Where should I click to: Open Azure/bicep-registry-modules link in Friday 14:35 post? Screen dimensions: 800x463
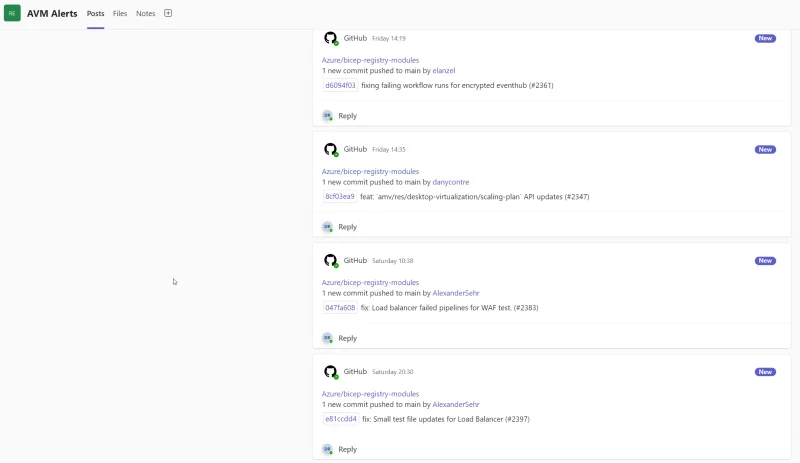tap(370, 172)
